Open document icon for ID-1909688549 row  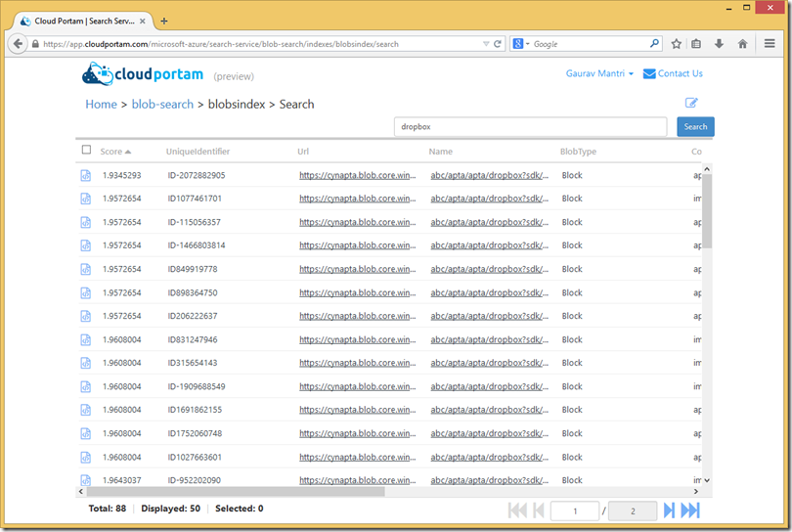[86, 387]
